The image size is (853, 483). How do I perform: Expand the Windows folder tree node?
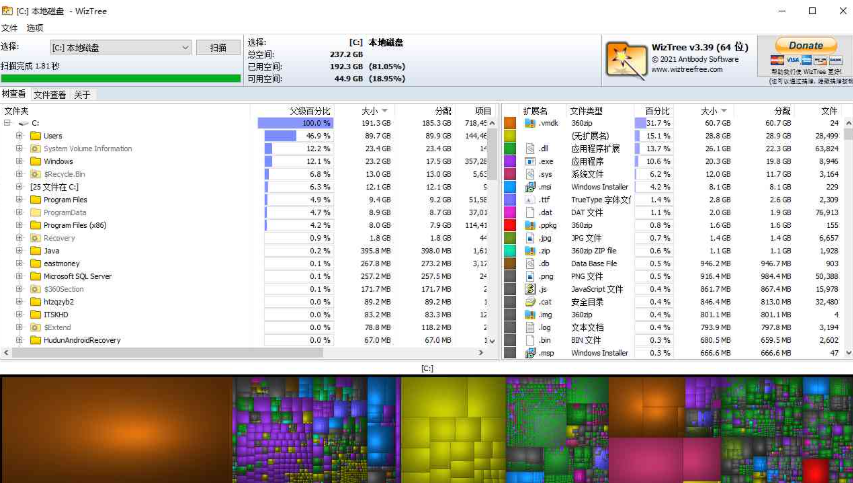coord(19,161)
